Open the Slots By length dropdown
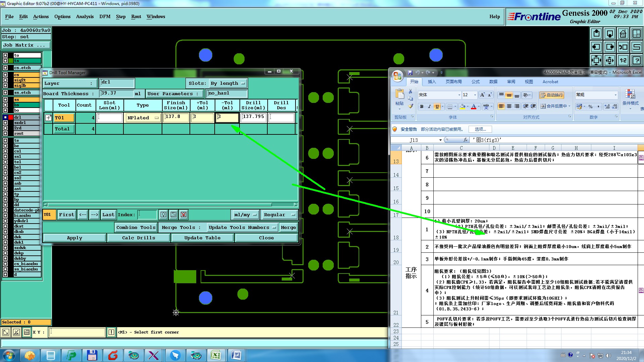Image resolution: width=644 pixels, height=362 pixels. [228, 83]
